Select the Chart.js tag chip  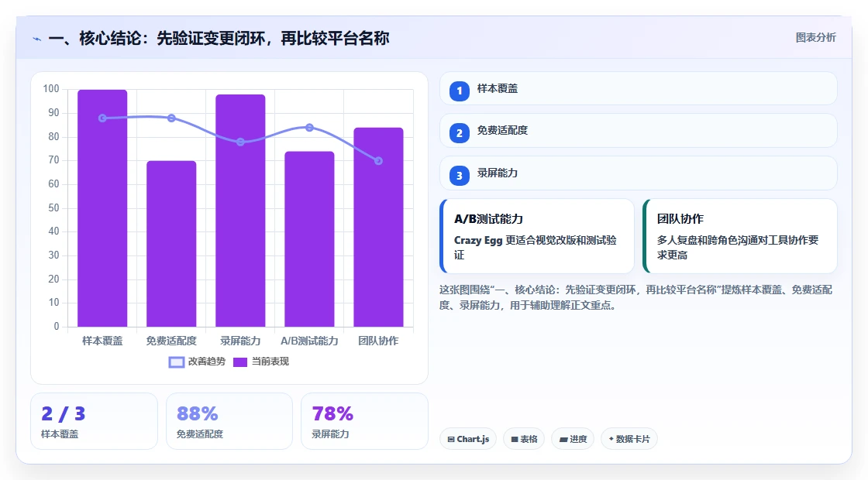point(468,438)
